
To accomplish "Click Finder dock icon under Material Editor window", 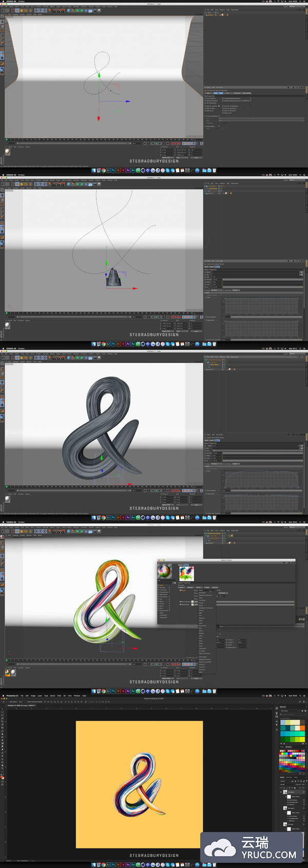I will [93, 691].
